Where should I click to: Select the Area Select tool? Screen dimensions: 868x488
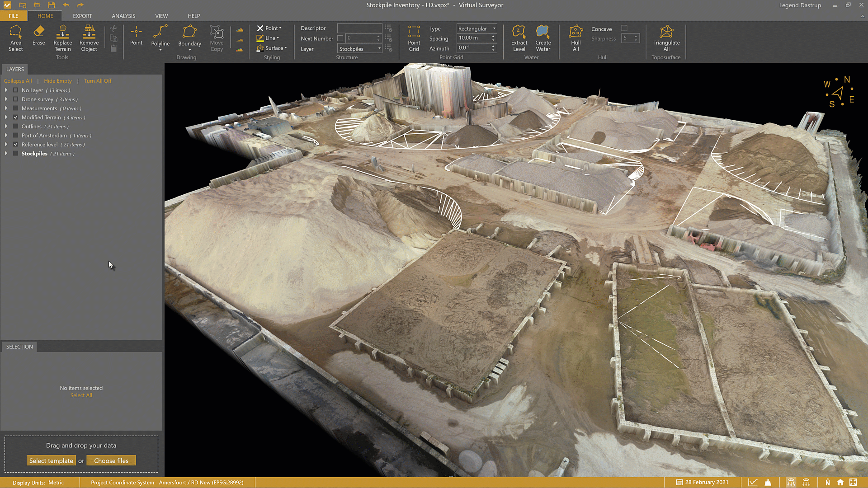pos(16,38)
